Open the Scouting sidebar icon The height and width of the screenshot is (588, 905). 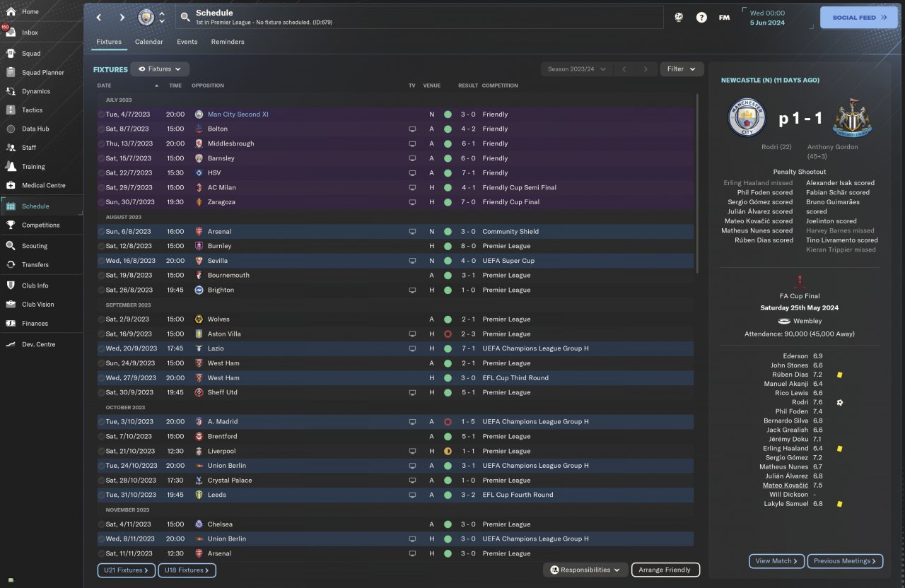(x=11, y=246)
